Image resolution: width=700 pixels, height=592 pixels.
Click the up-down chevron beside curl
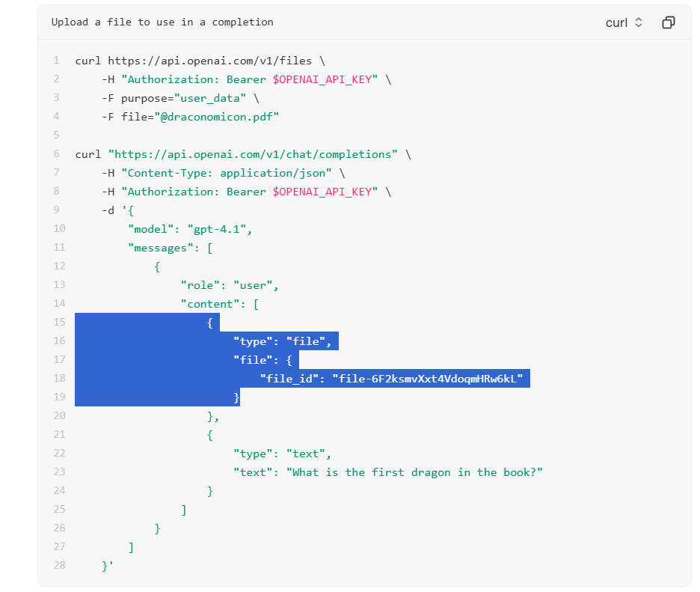tap(639, 22)
